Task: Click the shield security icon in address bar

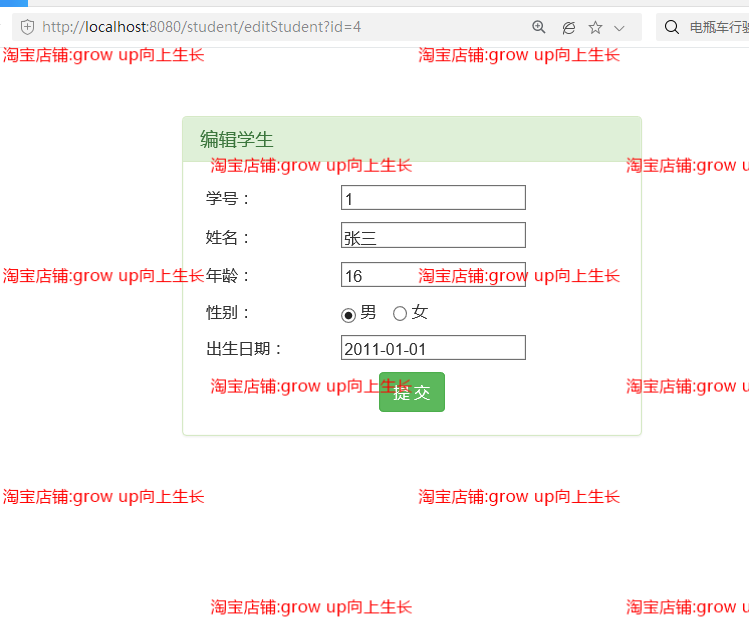Action: tap(27, 27)
